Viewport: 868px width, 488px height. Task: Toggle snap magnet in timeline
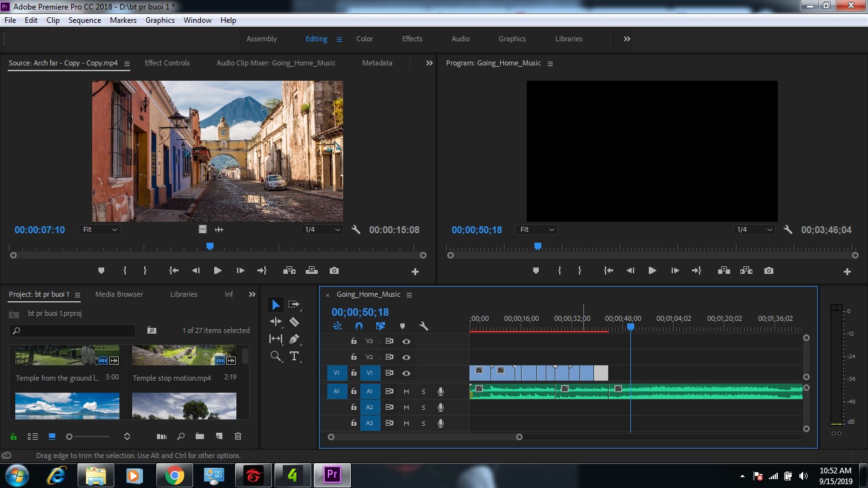pyautogui.click(x=359, y=326)
